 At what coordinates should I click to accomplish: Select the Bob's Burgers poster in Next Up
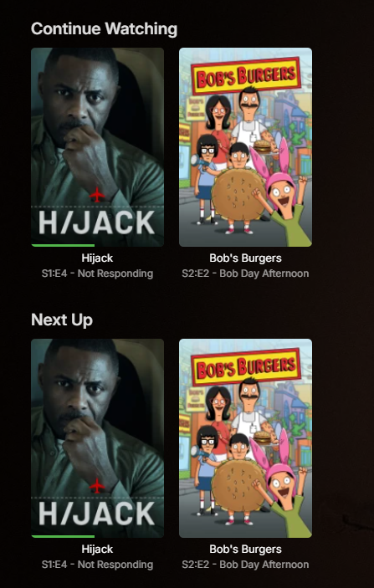coord(245,438)
